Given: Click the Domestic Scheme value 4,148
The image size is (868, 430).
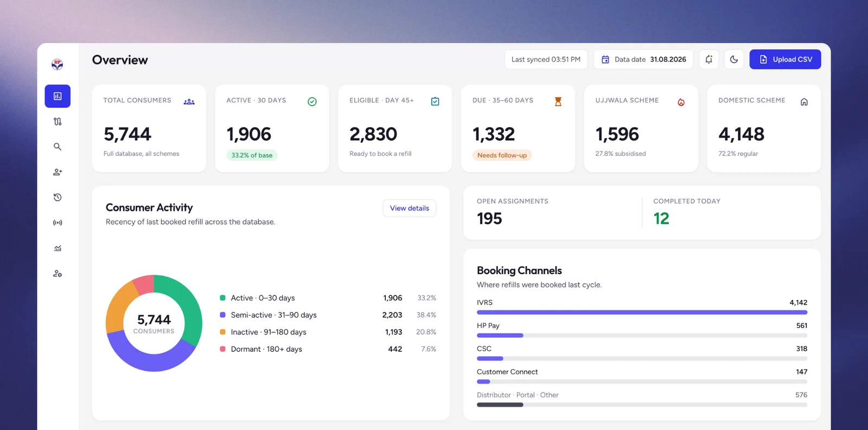Looking at the screenshot, I should [x=742, y=134].
